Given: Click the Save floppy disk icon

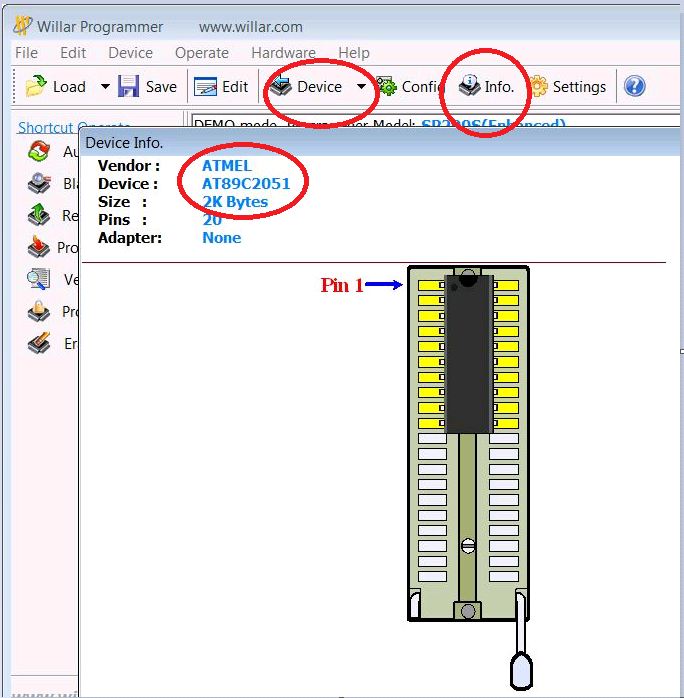Looking at the screenshot, I should (x=129, y=86).
